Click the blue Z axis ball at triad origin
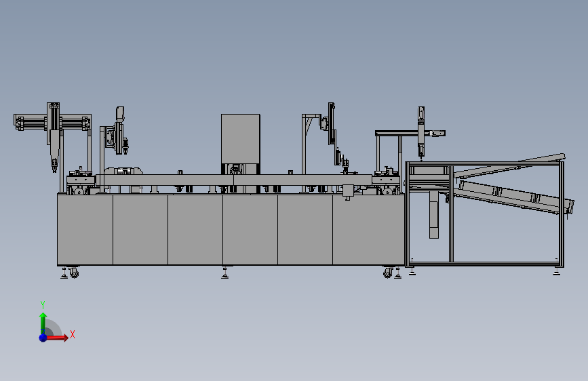Image resolution: width=588 pixels, height=381 pixels. click(x=43, y=338)
